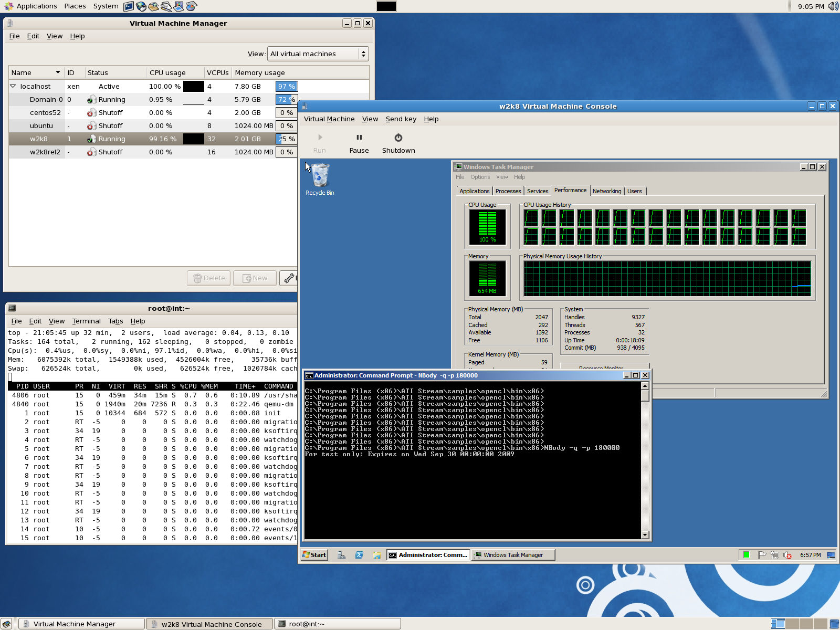
Task: Open the View combo box All virtual machines
Action: (318, 54)
